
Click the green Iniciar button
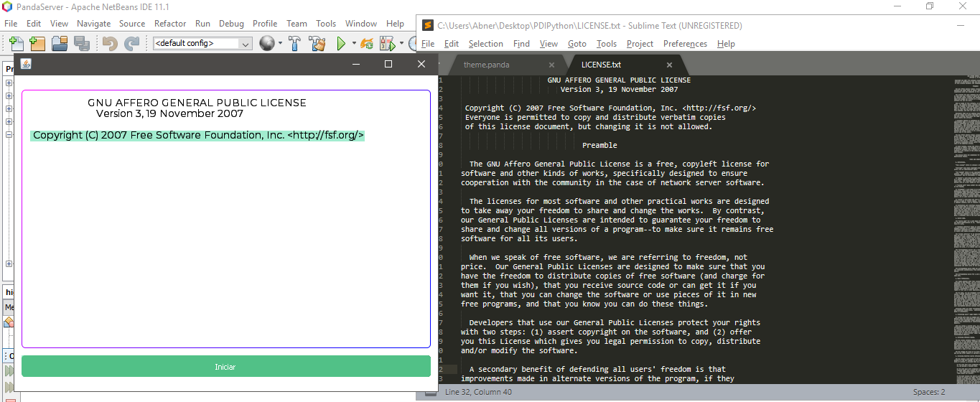click(x=225, y=367)
